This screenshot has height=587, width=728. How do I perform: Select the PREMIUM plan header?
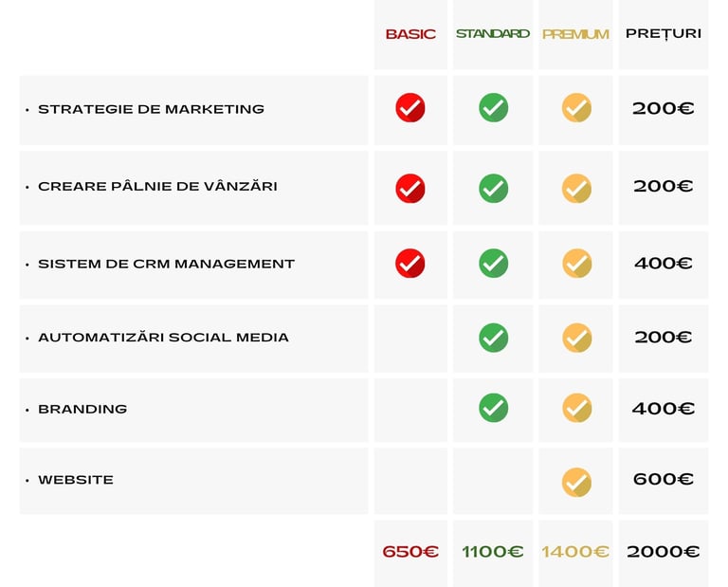(x=575, y=34)
